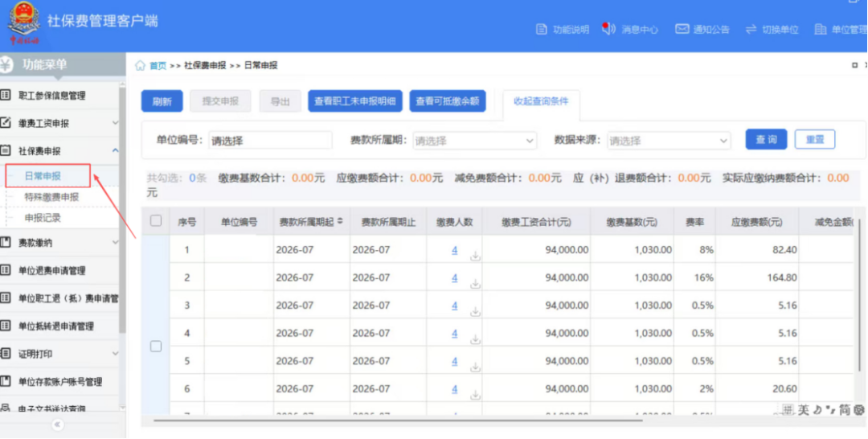Click 应缴费额 value 82.40

(785, 250)
